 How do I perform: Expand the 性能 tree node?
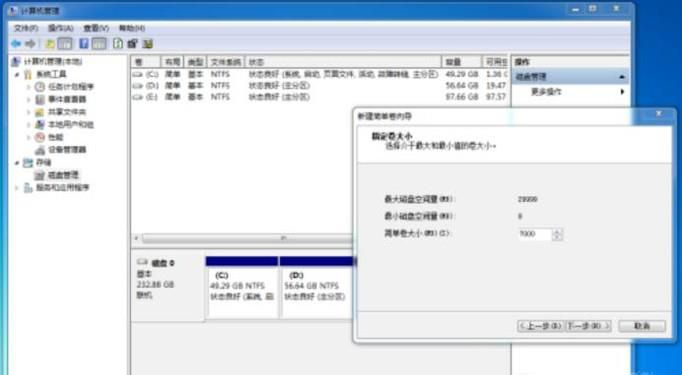29,137
